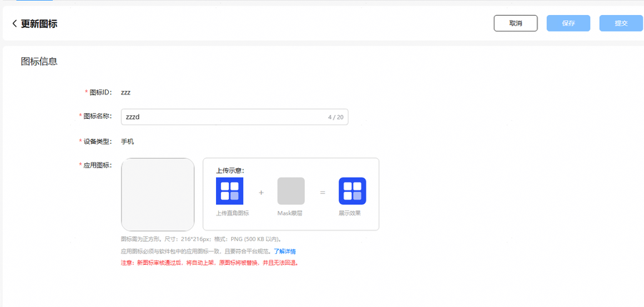
Task: Click the blue square-corner sample icon
Action: (230, 191)
